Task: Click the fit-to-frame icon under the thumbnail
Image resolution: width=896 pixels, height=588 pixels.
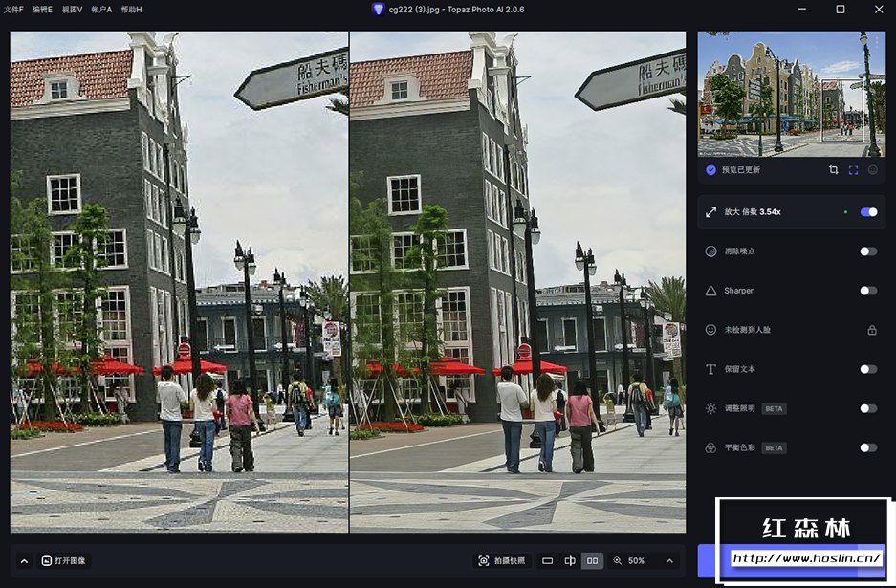Action: 853,170
